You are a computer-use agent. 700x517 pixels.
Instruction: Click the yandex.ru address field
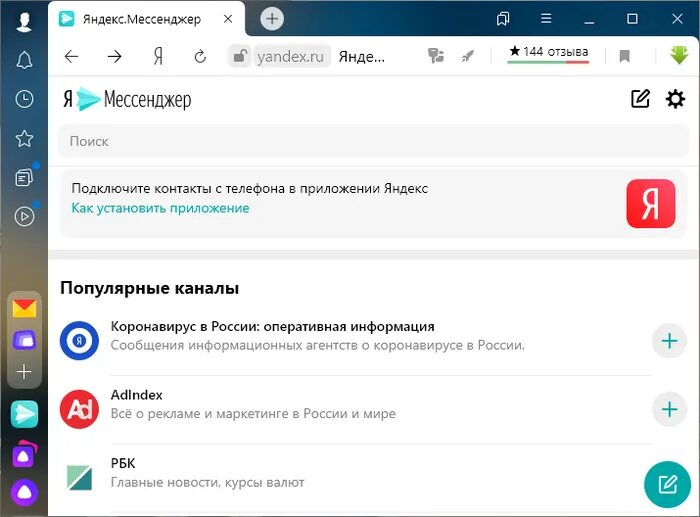pyautogui.click(x=290, y=56)
